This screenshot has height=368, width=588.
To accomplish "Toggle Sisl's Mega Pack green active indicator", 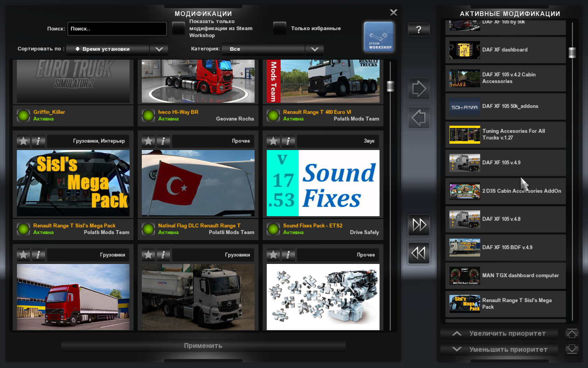I will click(x=23, y=229).
